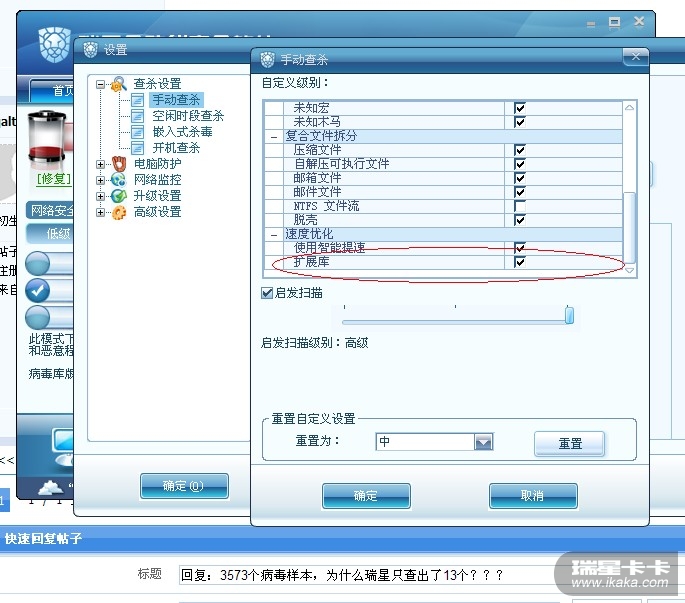Click 取消 in the 手动查杀 dialog
This screenshot has height=603, width=685.
click(x=533, y=496)
